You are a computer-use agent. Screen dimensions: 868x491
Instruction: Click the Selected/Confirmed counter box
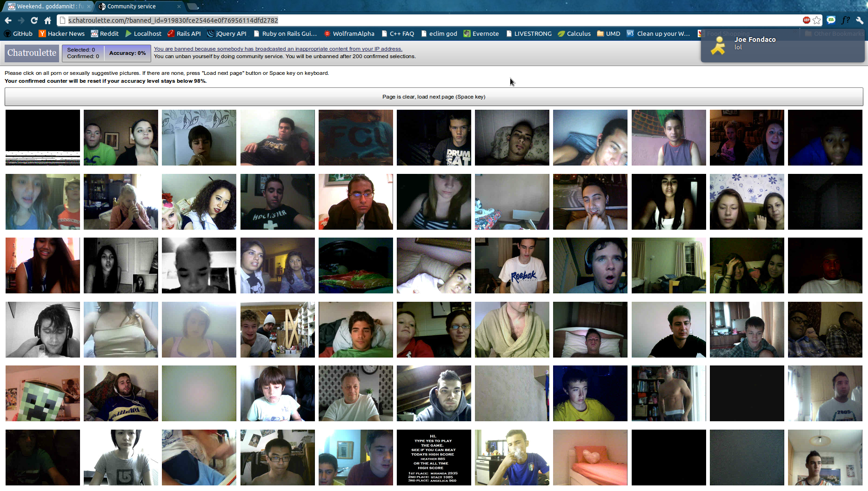[83, 53]
